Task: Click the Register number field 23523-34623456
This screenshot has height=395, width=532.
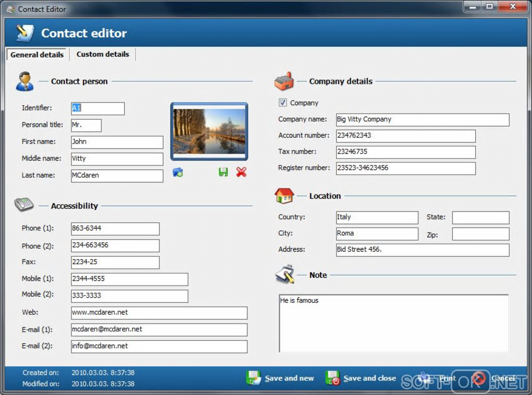Action: tap(406, 168)
